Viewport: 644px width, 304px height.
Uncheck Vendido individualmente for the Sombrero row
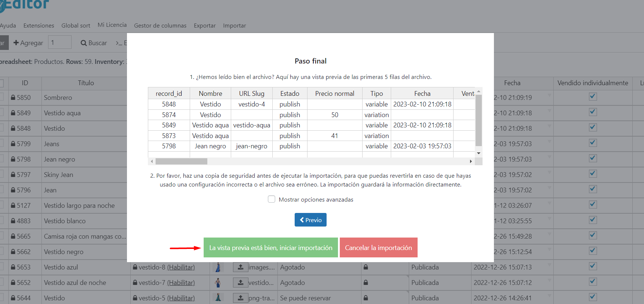(593, 97)
